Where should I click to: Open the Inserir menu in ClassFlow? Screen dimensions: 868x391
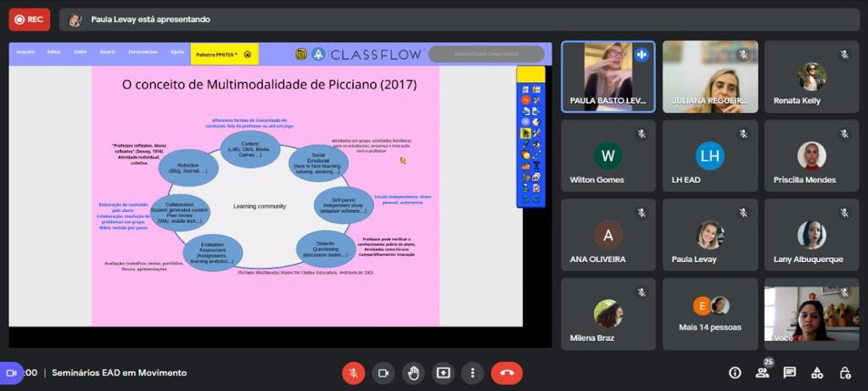[x=107, y=53]
